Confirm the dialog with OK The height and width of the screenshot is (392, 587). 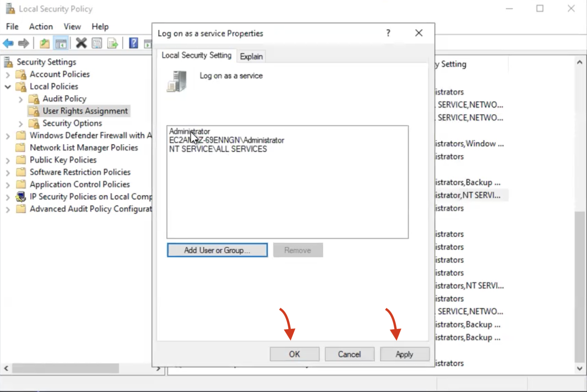pos(294,354)
